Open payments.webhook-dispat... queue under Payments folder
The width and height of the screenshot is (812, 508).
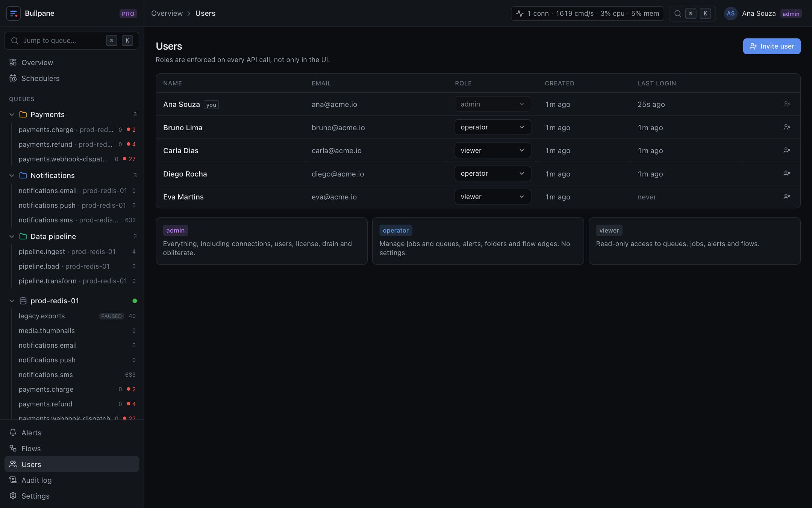point(76,159)
